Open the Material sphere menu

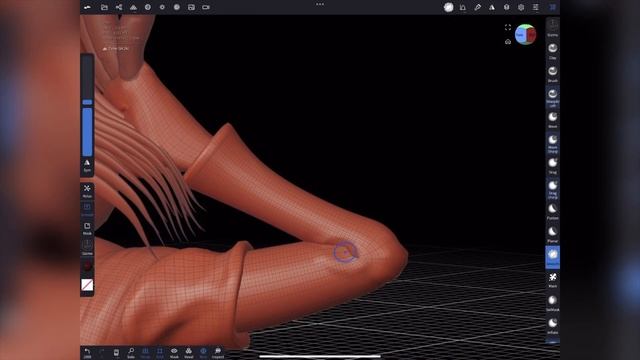point(148,7)
